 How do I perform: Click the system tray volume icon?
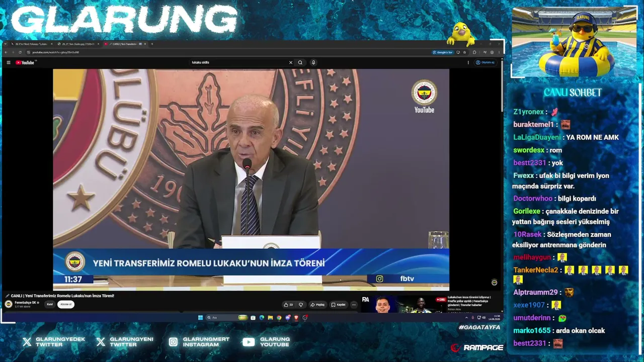click(484, 318)
